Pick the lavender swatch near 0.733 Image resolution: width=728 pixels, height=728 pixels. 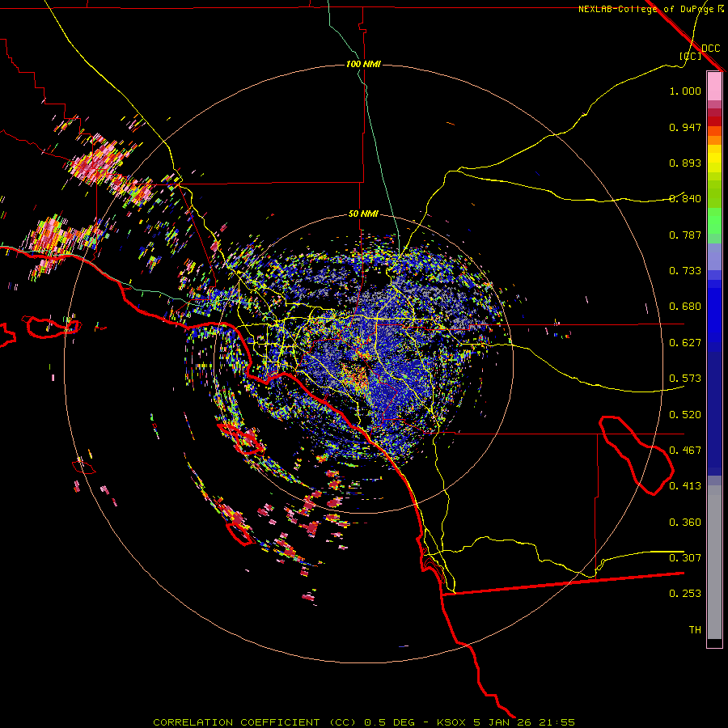point(714,256)
